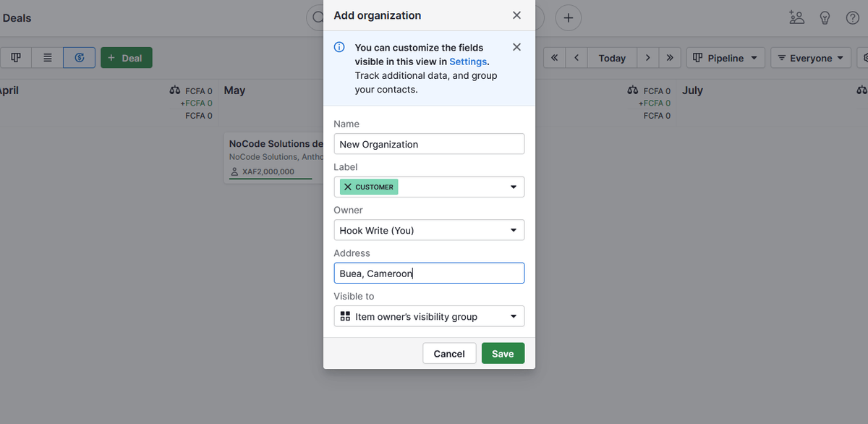Screen dimensions: 868x424
Task: Click the Name input field
Action: click(429, 144)
